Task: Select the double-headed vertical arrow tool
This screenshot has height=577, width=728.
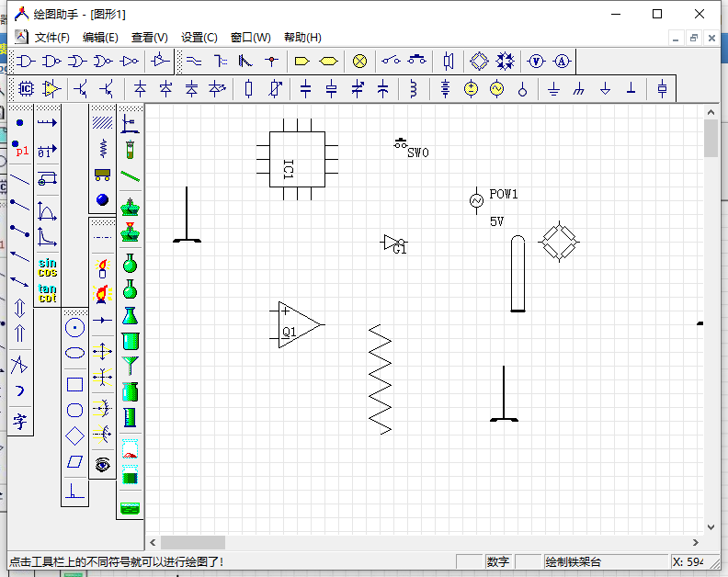Action: click(x=19, y=308)
